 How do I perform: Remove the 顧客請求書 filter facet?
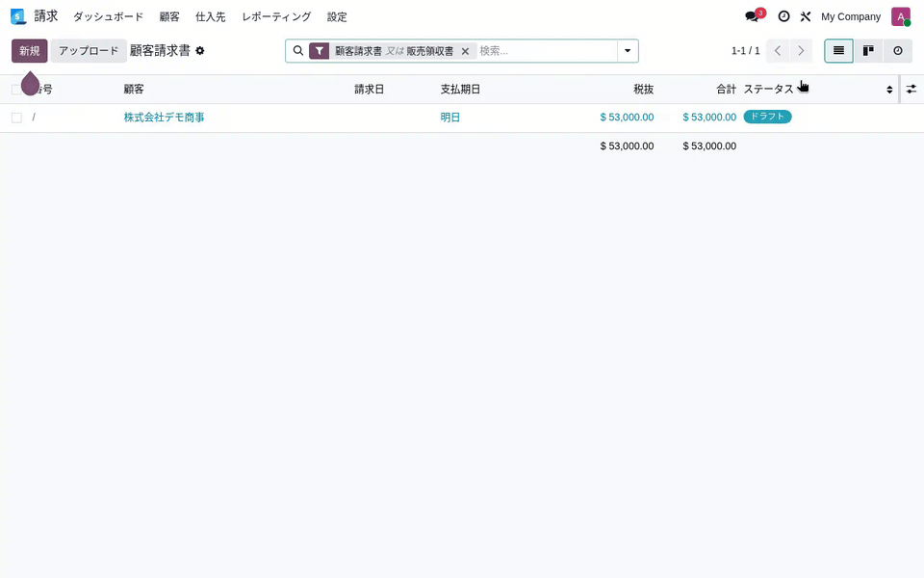465,51
